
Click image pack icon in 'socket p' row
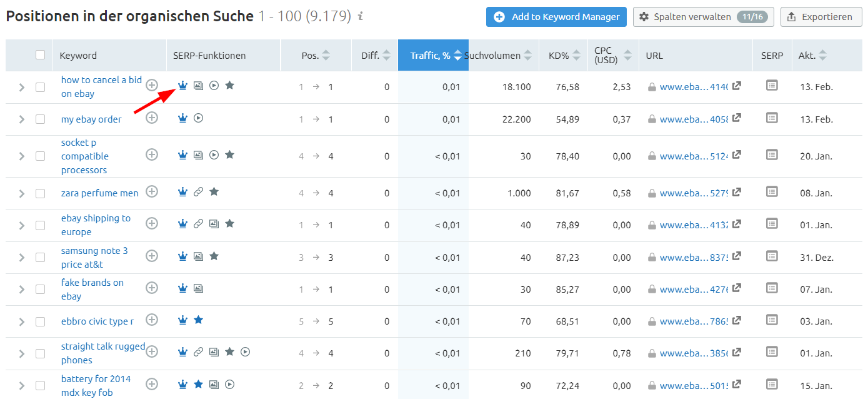point(198,154)
